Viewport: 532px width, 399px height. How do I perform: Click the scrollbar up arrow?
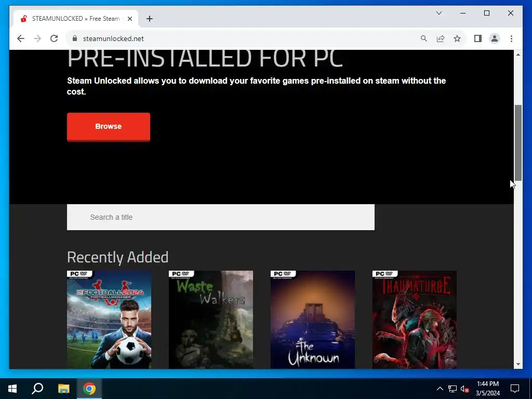pyautogui.click(x=518, y=54)
